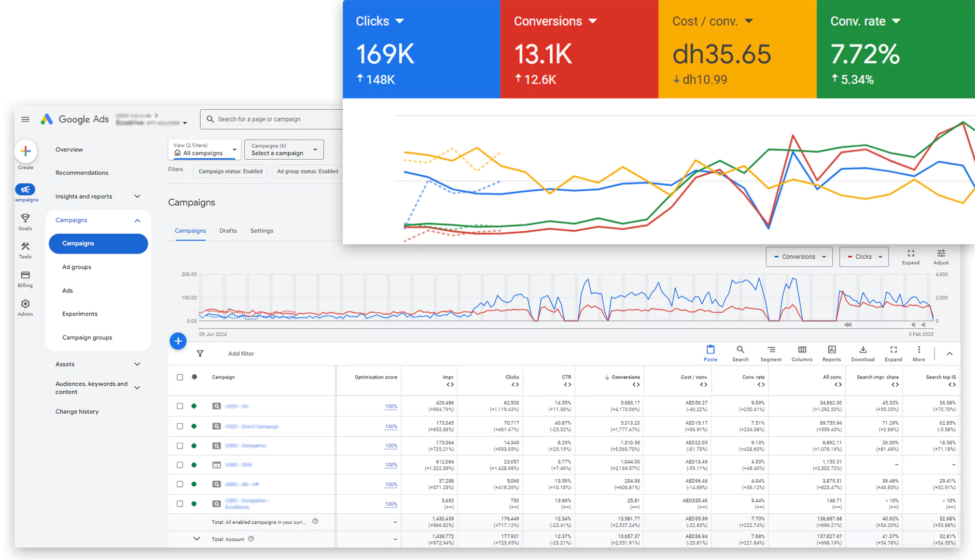The width and height of the screenshot is (975, 560).
Task: Click the Create plus button
Action: point(25,151)
